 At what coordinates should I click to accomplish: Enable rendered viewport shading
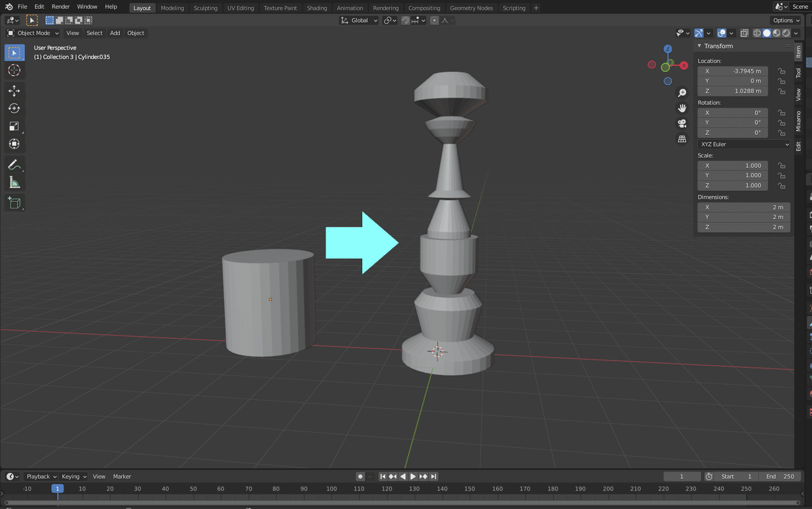click(x=786, y=33)
